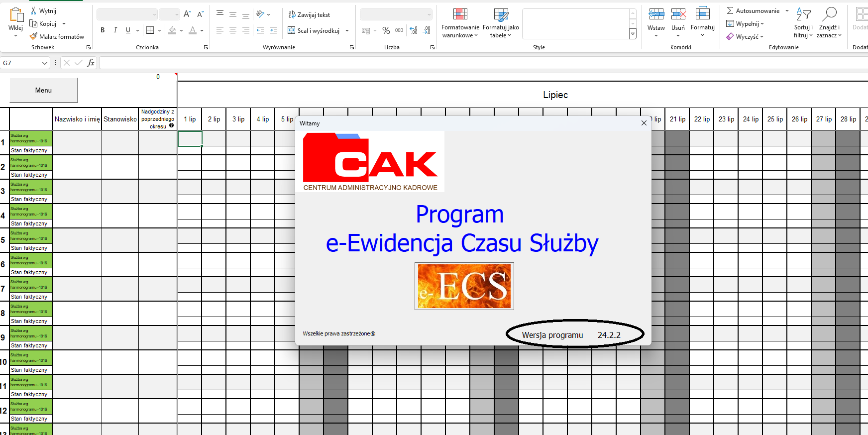
Task: Open Fill (Wypełnij) menu
Action: coord(745,23)
